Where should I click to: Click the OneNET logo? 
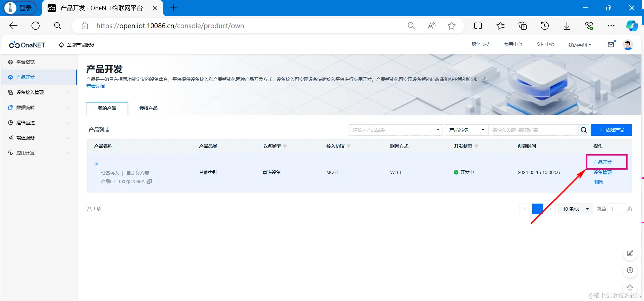pyautogui.click(x=27, y=45)
